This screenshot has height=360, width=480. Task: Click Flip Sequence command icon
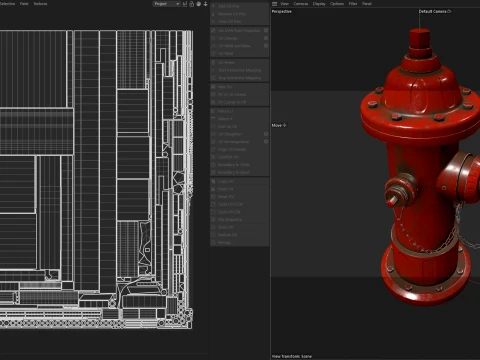coord(214,220)
